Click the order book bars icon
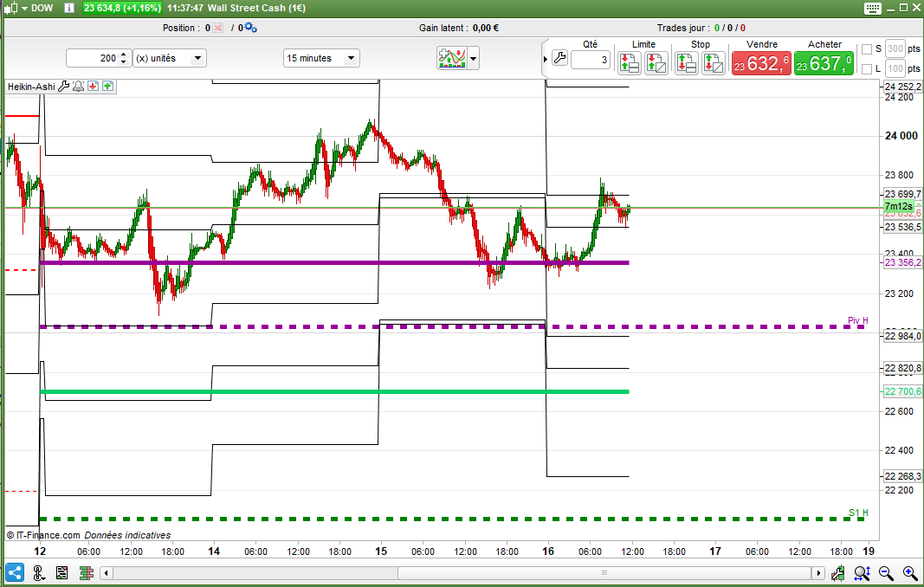 [x=87, y=573]
